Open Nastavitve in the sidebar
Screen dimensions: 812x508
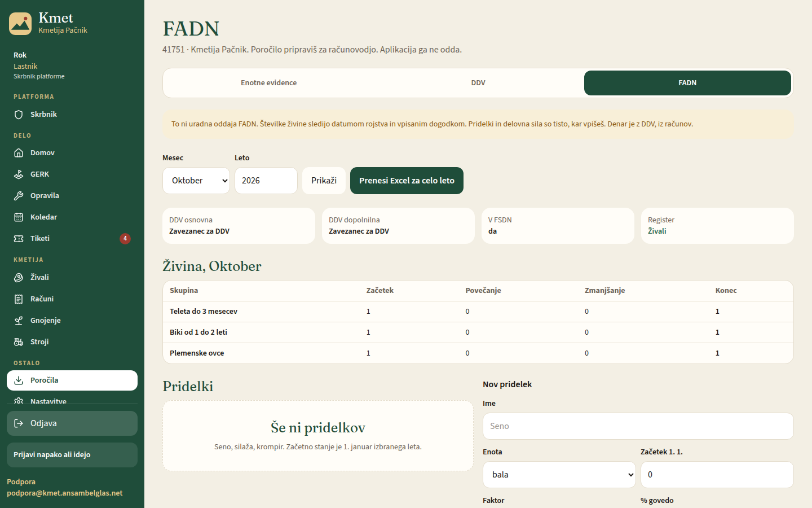(x=72, y=400)
